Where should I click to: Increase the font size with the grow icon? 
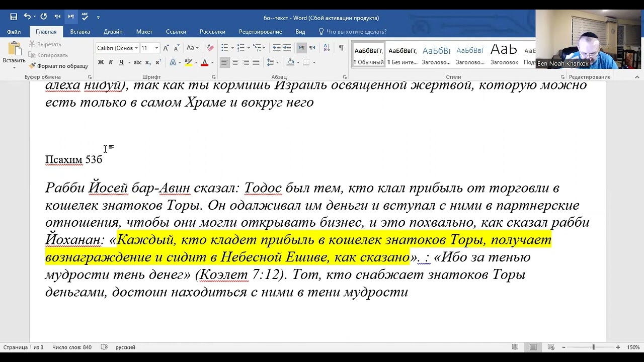166,48
